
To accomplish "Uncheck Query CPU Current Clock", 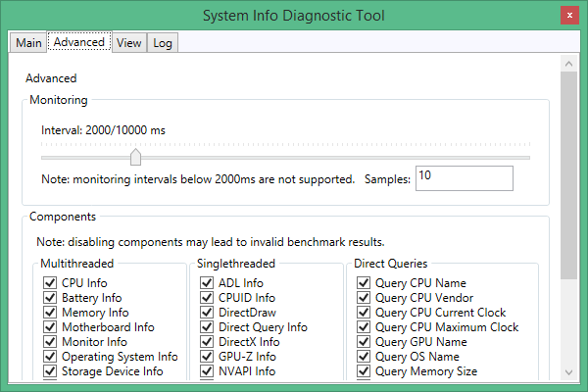I will coord(364,313).
